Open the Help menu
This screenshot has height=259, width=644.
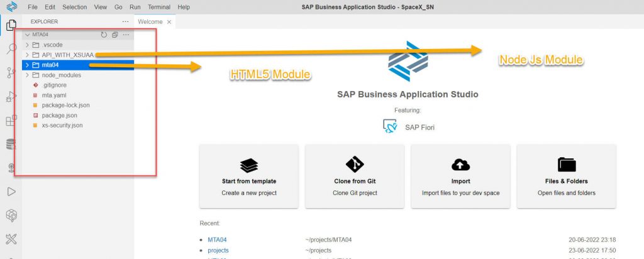coord(184,7)
